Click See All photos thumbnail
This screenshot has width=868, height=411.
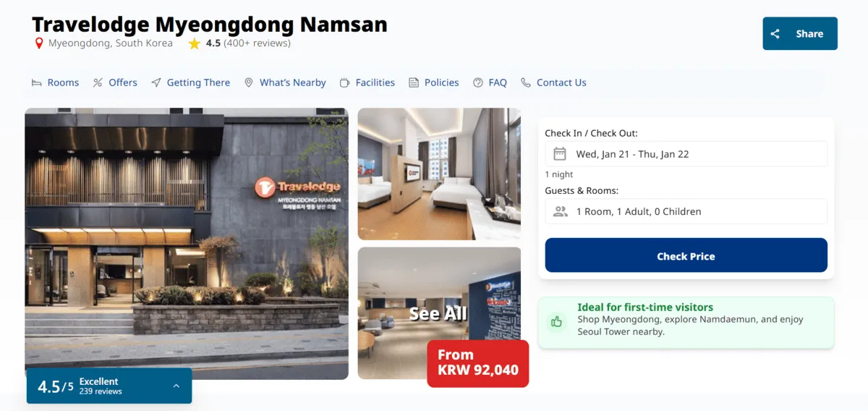439,313
